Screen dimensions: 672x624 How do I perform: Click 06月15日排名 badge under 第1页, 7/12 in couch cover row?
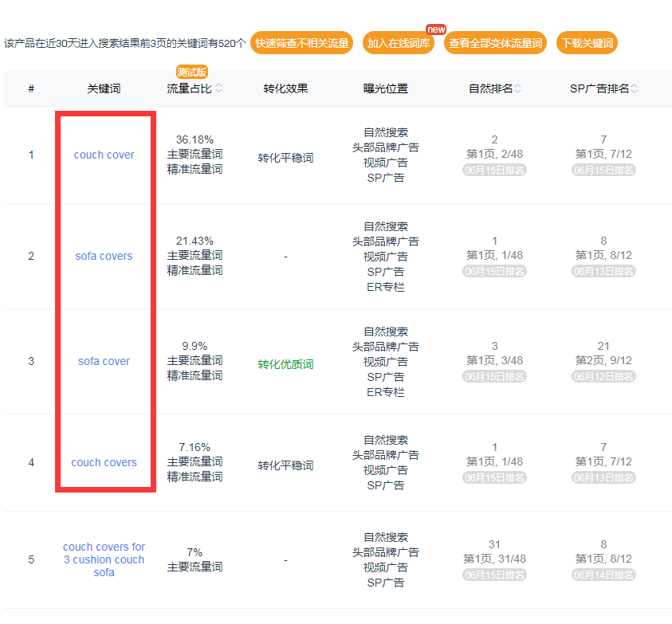pos(603,170)
